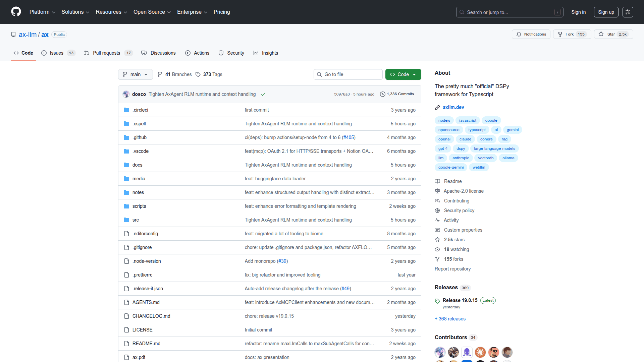
Task: Click the Report repository link
Action: tap(453, 269)
